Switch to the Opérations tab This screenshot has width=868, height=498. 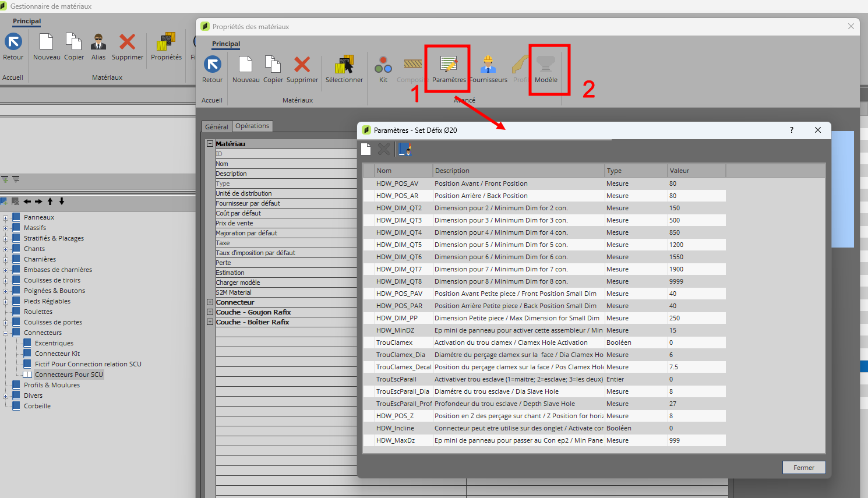click(252, 126)
